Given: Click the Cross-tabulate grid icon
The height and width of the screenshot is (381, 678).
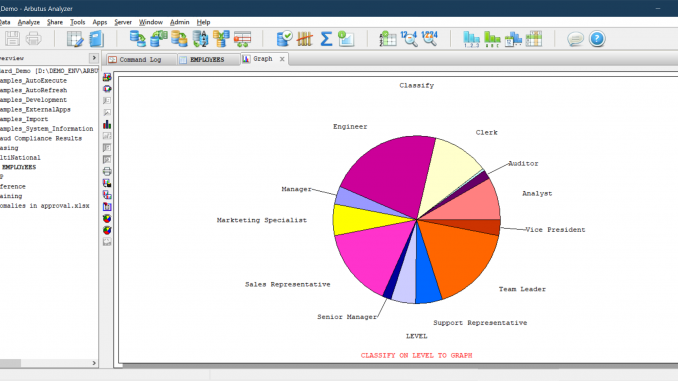Looking at the screenshot, I should (x=534, y=39).
